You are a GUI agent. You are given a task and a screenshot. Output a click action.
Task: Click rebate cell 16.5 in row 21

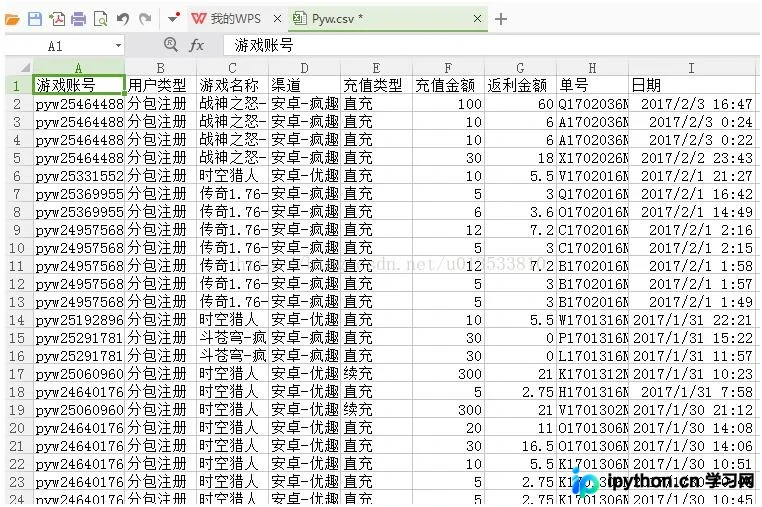point(520,446)
